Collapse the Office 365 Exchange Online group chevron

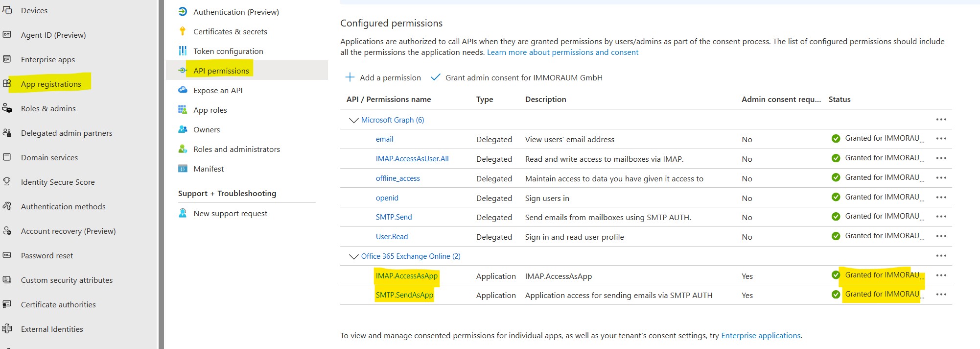pos(353,256)
